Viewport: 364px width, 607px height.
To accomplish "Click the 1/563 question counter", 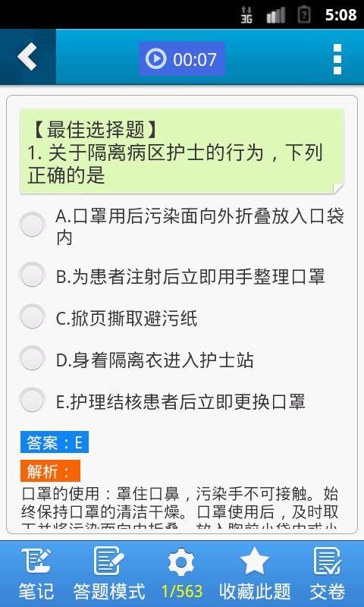I will click(x=182, y=592).
